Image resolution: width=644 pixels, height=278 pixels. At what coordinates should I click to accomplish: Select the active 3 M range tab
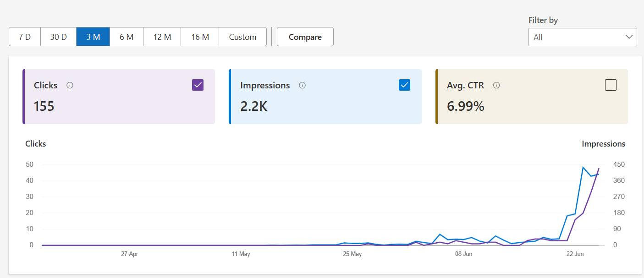pyautogui.click(x=93, y=37)
